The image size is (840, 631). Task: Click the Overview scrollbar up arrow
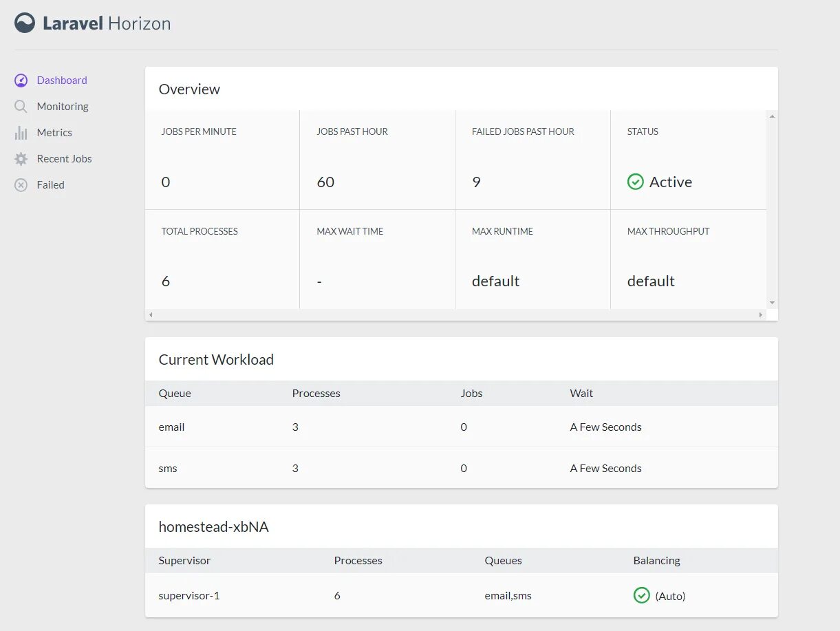coord(772,117)
